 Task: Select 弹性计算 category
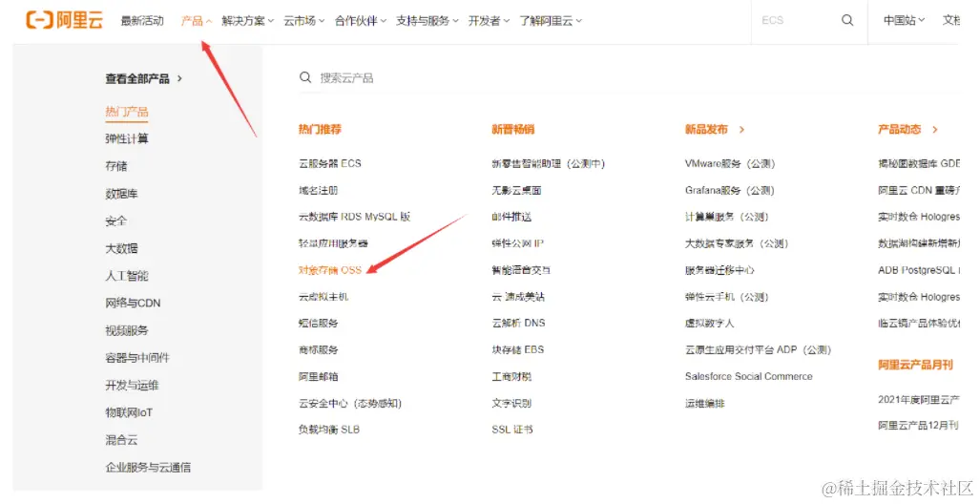click(127, 138)
